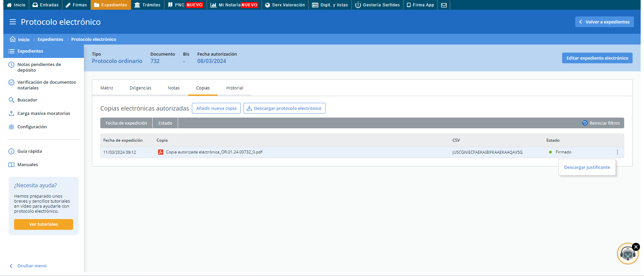The height and width of the screenshot is (276, 644).
Task: Expand the Estado filter
Action: [x=165, y=123]
